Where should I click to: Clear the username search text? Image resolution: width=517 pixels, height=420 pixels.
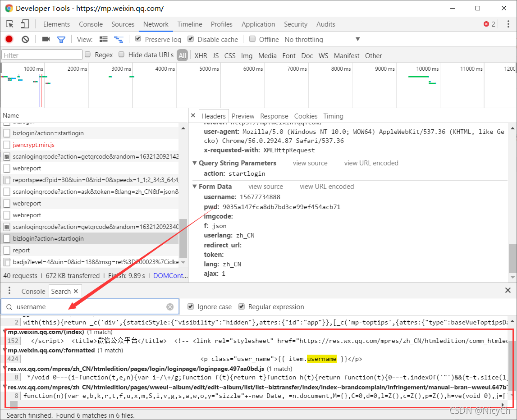170,307
